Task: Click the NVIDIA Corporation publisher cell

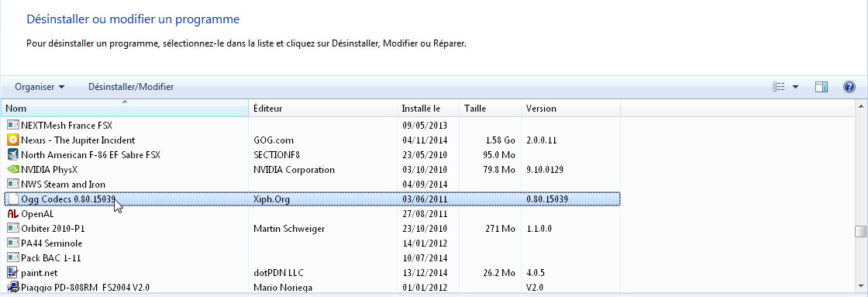Action: pyautogui.click(x=294, y=170)
